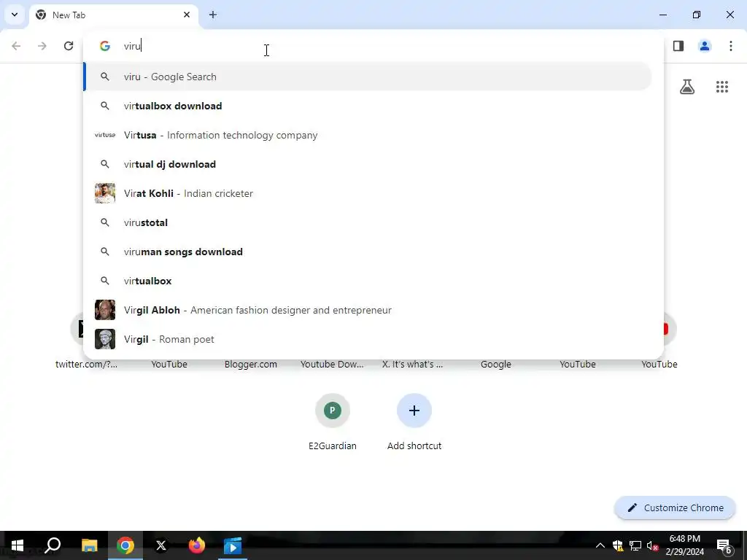747x560 pixels.
Task: Show hidden system tray icons
Action: click(600, 545)
